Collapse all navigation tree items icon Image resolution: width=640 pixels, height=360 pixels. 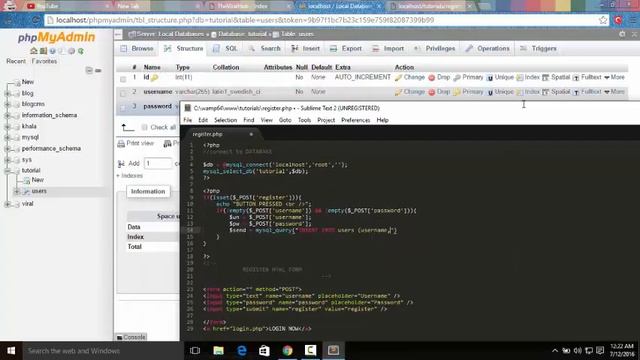pyautogui.click(x=89, y=71)
